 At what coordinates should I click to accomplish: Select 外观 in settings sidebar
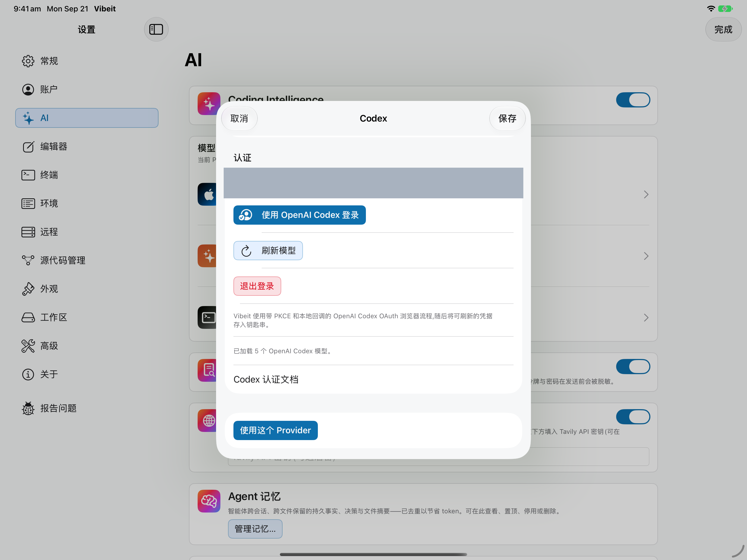[x=87, y=289]
